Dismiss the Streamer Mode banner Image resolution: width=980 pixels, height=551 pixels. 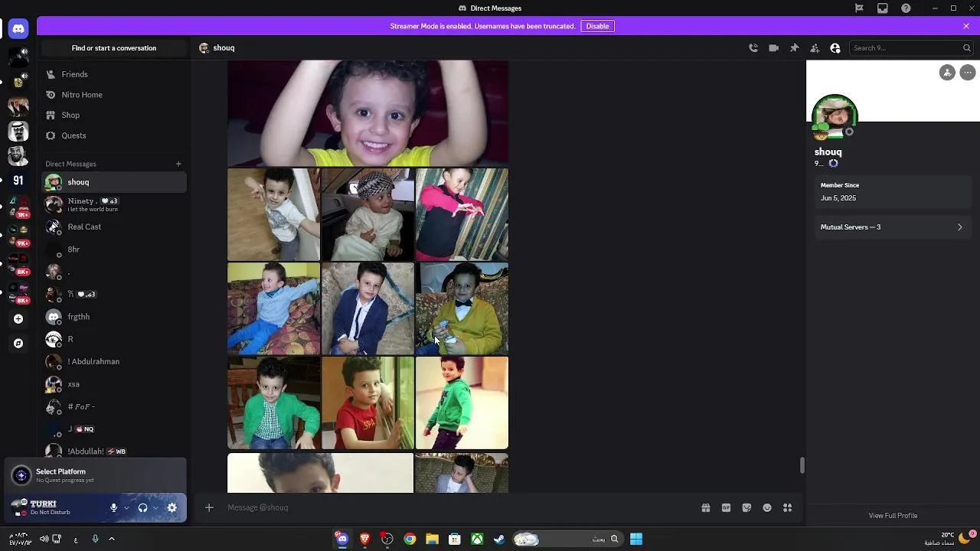(966, 26)
